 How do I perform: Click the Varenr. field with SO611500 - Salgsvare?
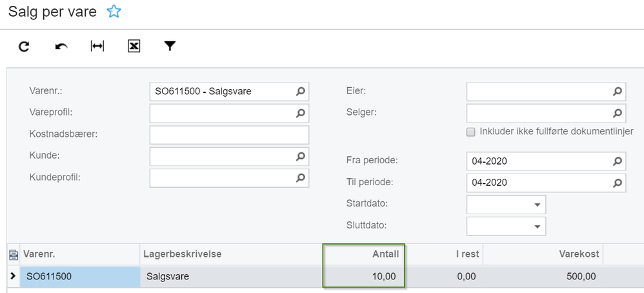(229, 92)
